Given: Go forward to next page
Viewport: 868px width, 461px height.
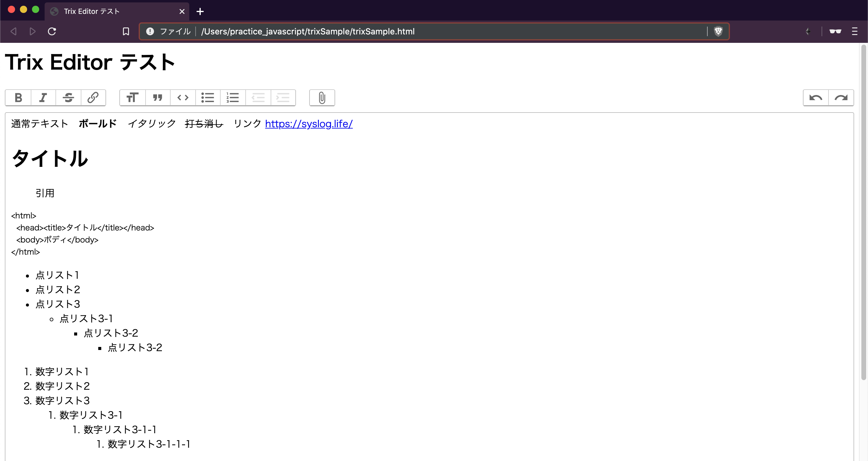Looking at the screenshot, I should (32, 31).
